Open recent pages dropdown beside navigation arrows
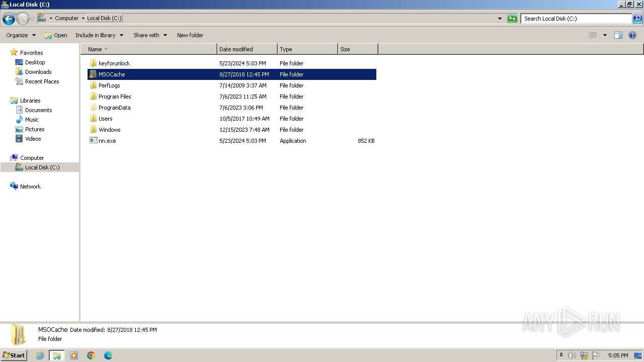The image size is (644, 362). [x=33, y=19]
